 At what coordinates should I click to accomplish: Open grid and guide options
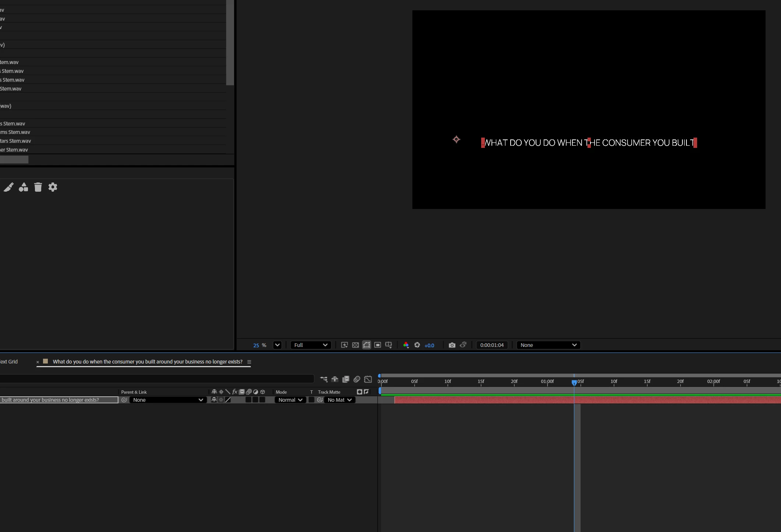(x=388, y=345)
